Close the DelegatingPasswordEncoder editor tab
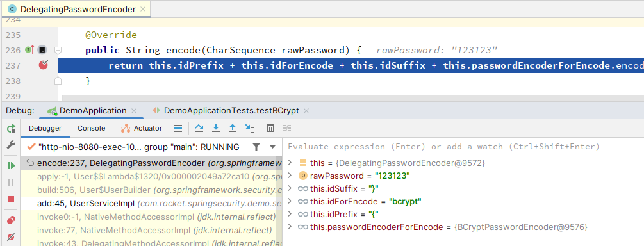This screenshot has width=644, height=246. click(x=142, y=9)
